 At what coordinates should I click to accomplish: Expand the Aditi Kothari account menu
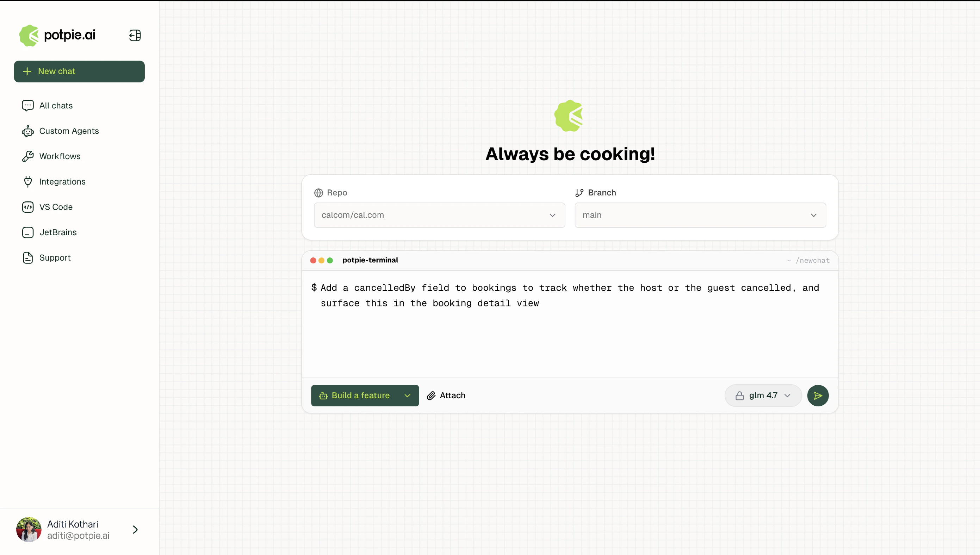135,529
